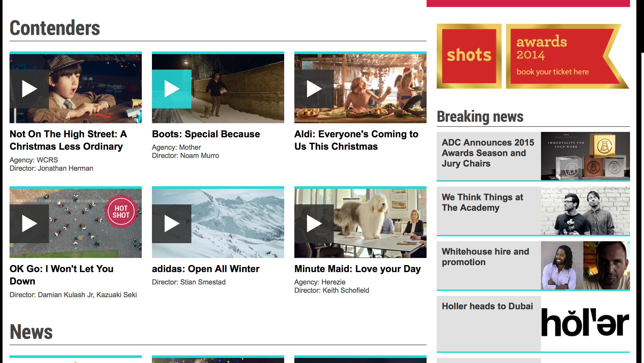The height and width of the screenshot is (363, 644).
Task: Start the OK Go video playback
Action: click(29, 224)
